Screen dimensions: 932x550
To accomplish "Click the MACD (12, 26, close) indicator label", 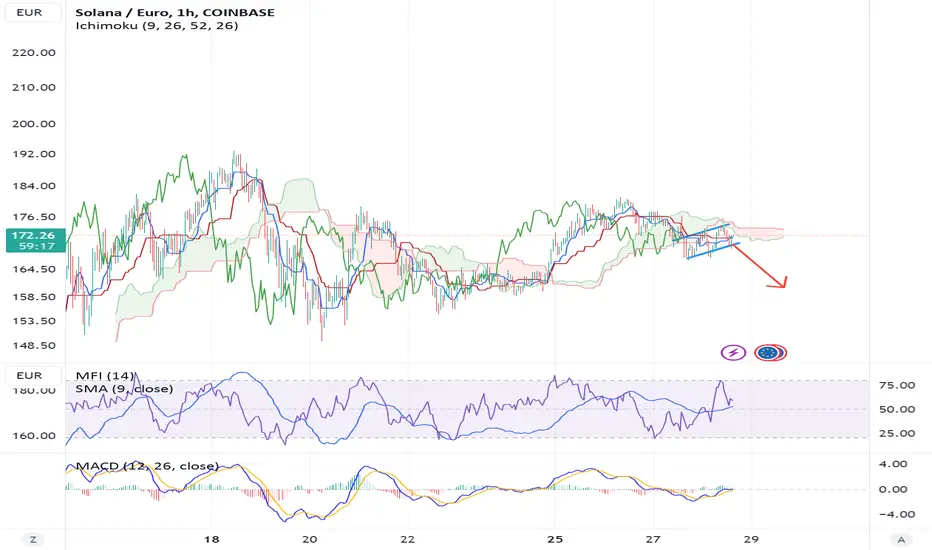I will point(147,466).
